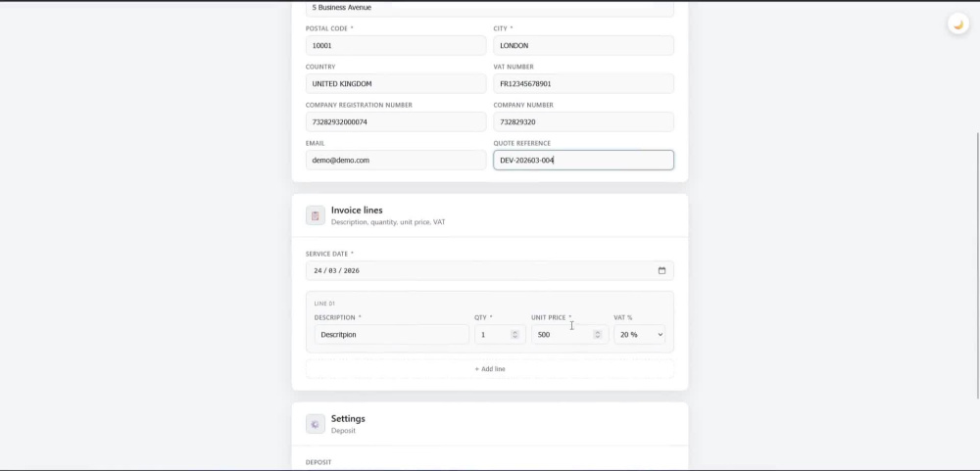Click the address field with Business Avenue
980x471 pixels.
point(489,8)
